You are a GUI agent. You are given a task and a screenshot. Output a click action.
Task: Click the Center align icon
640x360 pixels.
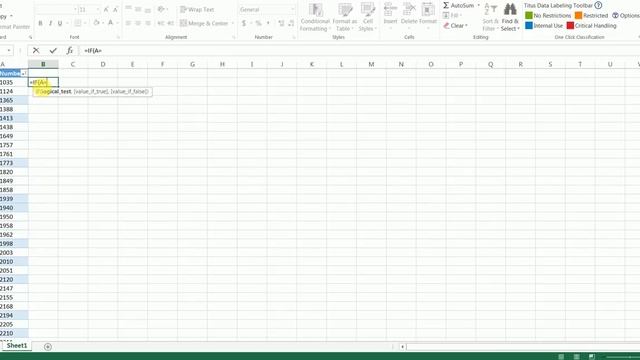(138, 23)
